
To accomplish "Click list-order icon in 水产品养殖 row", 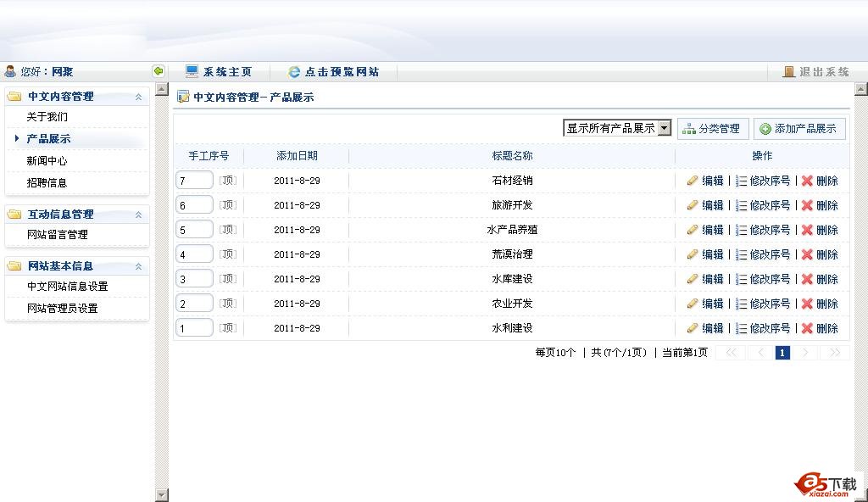I will pos(741,230).
